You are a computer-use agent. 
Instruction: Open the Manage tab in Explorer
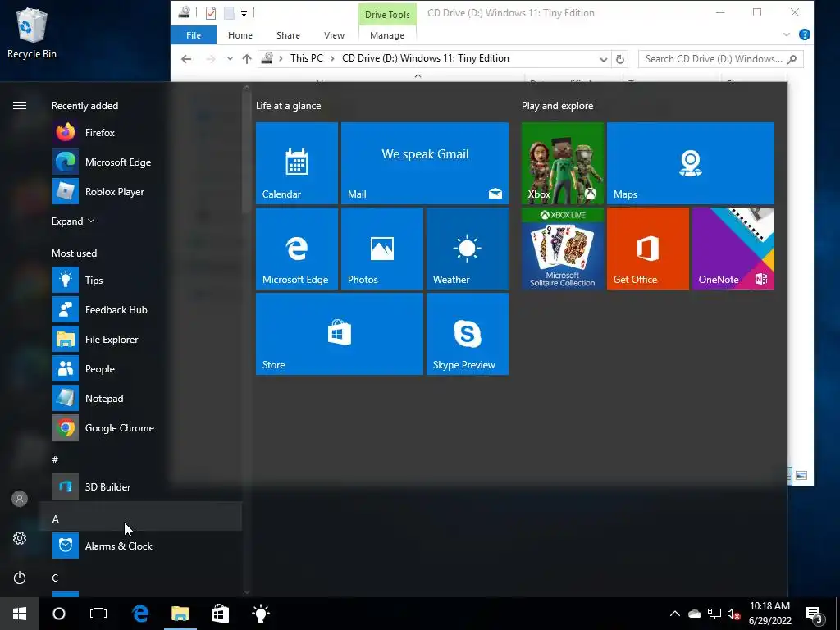click(387, 35)
